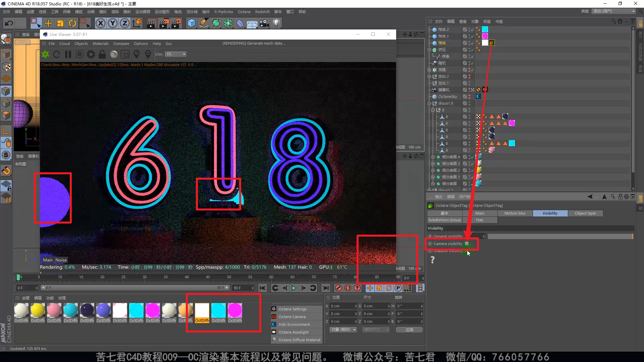Toggle X axis lock button
The image size is (644, 362).
click(x=100, y=23)
